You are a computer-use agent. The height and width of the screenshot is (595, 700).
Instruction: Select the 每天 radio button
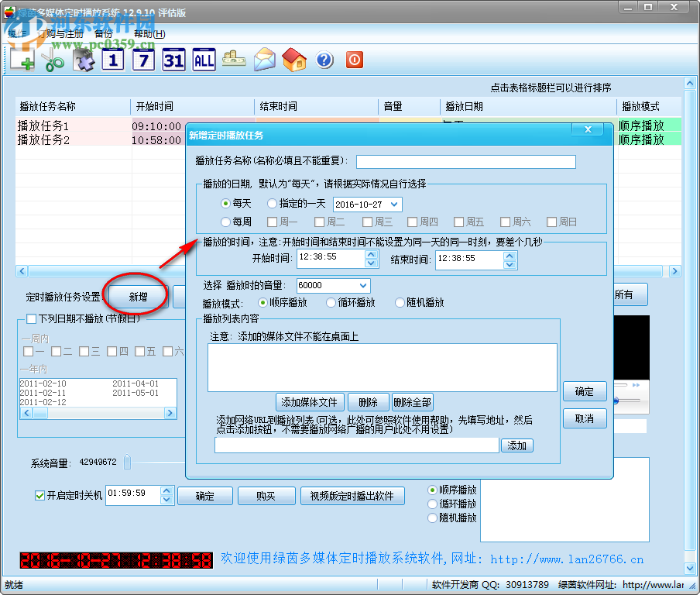point(226,202)
